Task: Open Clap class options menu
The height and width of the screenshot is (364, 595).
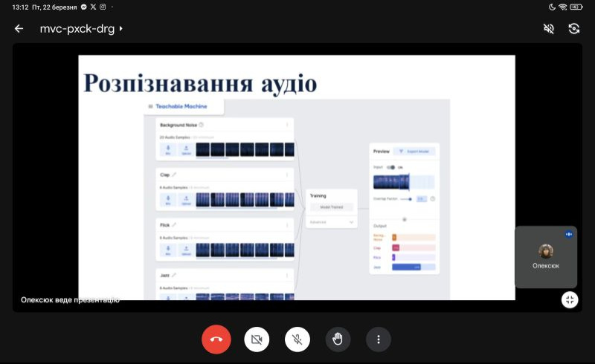Action: [287, 175]
